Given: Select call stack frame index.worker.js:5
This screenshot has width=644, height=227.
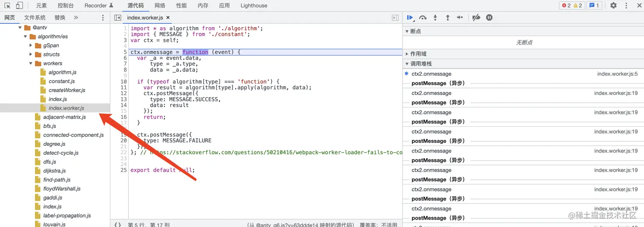Looking at the screenshot, I should coord(523,74).
